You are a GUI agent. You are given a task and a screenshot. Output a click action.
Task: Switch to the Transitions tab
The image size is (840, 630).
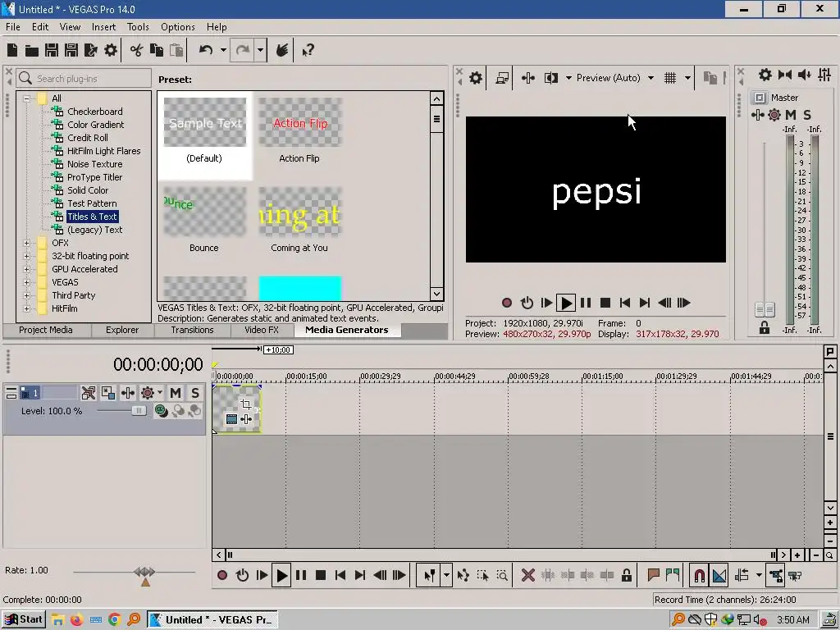[x=192, y=330]
